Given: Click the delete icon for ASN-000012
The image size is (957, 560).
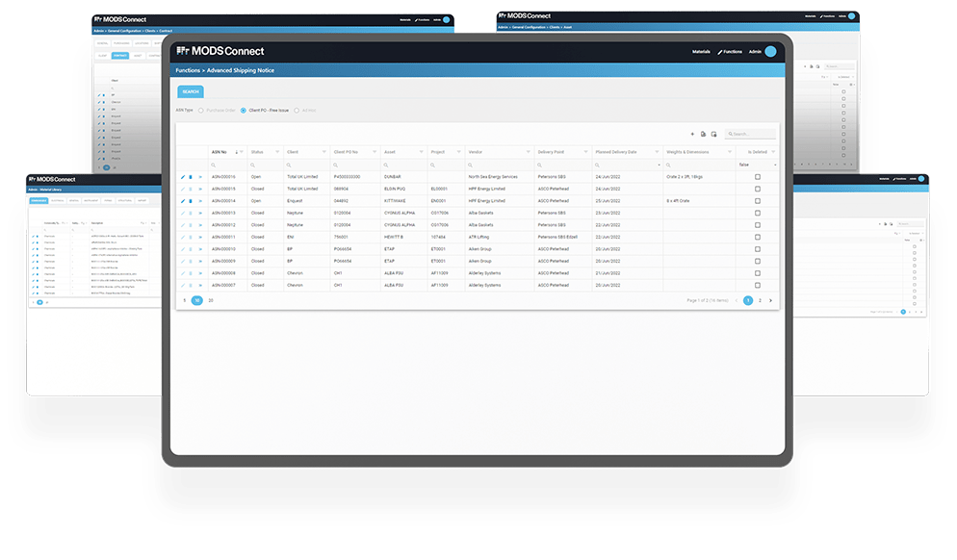Looking at the screenshot, I should [x=191, y=225].
